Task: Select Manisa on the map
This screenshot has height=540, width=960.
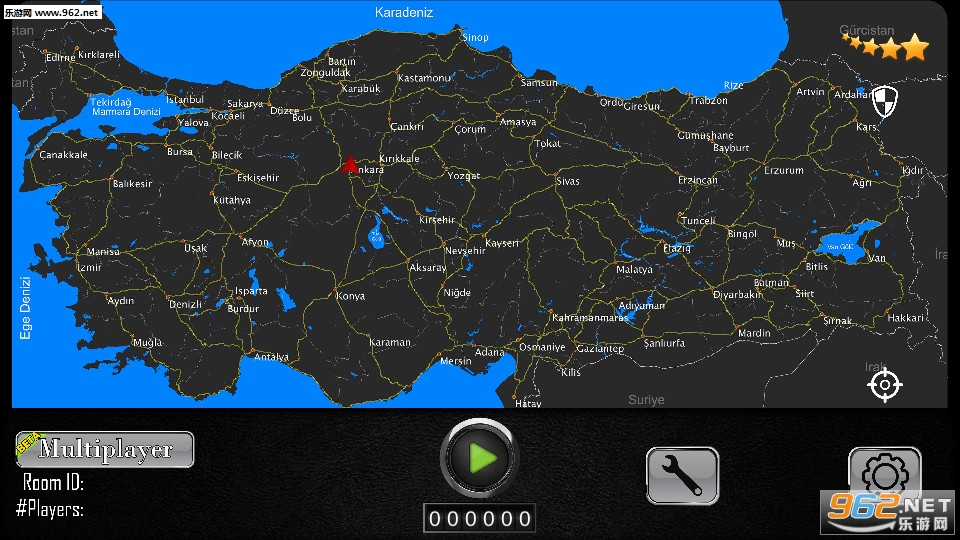Action: [103, 252]
